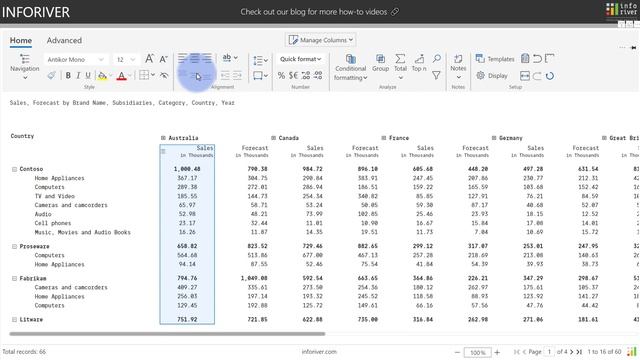Click the export document icon next to Templates
Screen dimensions: 640x360
(525, 58)
